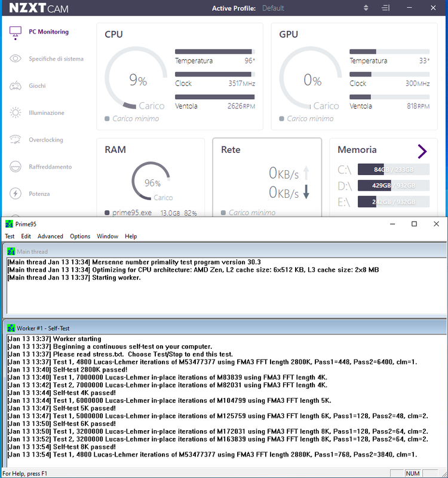
Task: Click the download arrow icon in Rete panel
Action: pos(306,192)
